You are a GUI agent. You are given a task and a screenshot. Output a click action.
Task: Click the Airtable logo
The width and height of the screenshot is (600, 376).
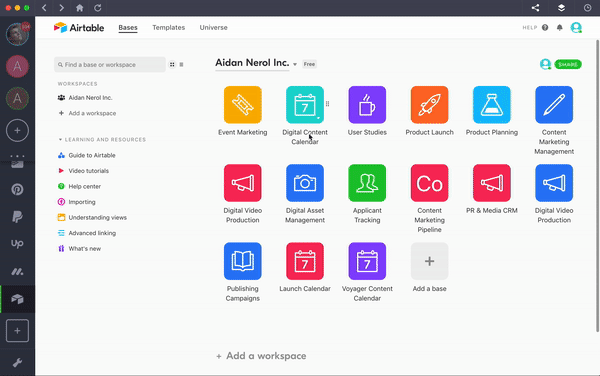pos(79,28)
